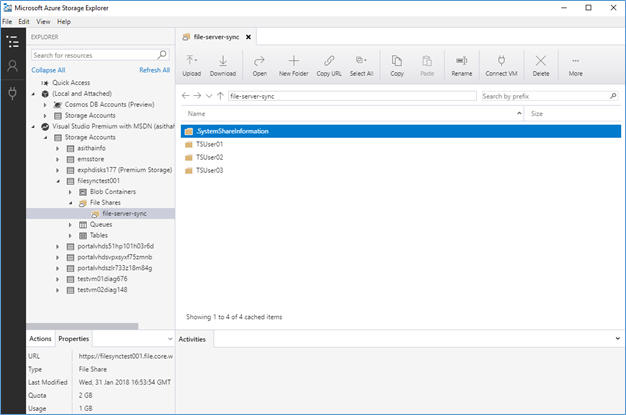Click the explorer horizontal scrollbar
626x415 pixels.
coord(82,326)
